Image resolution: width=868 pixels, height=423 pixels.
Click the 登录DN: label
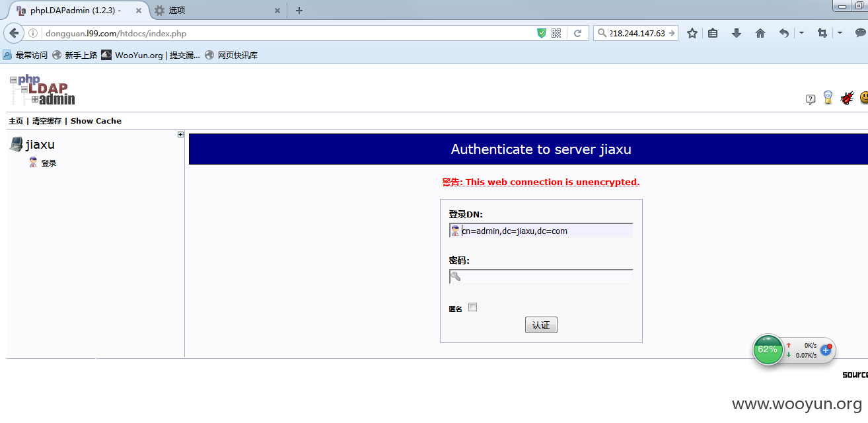pos(466,214)
